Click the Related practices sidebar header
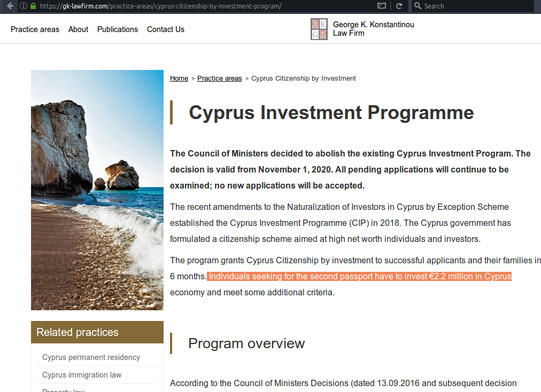The width and height of the screenshot is (541, 392). (x=97, y=332)
